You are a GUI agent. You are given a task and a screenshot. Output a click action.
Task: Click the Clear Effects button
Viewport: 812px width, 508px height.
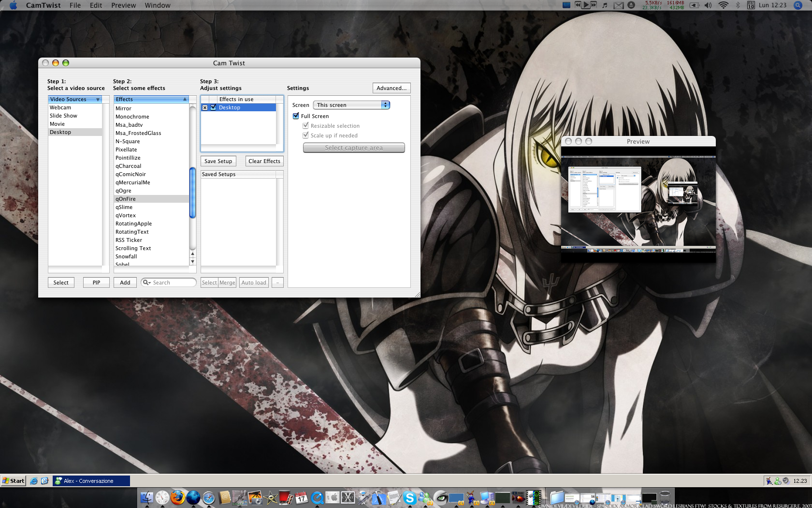point(264,161)
